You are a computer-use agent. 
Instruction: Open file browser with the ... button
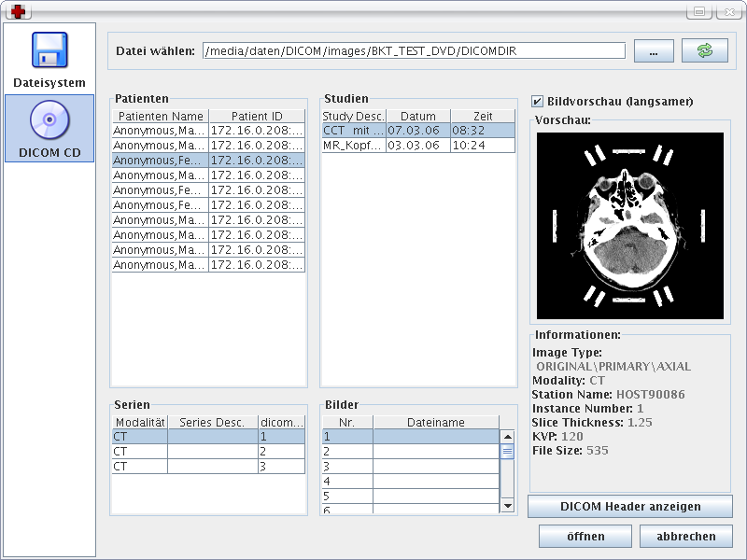tap(654, 51)
